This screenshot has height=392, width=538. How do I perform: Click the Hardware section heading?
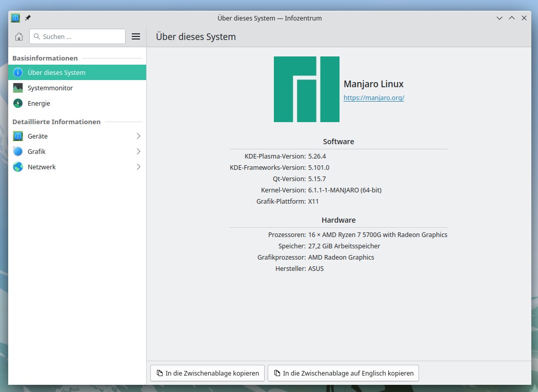[x=338, y=220]
